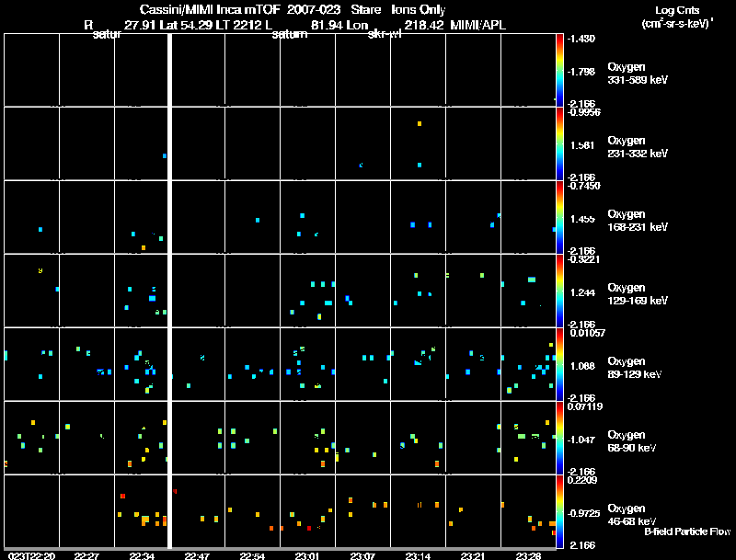Click the 331-589 keV color bar
Image resolution: width=736 pixels, height=560 pixels.
[559, 70]
